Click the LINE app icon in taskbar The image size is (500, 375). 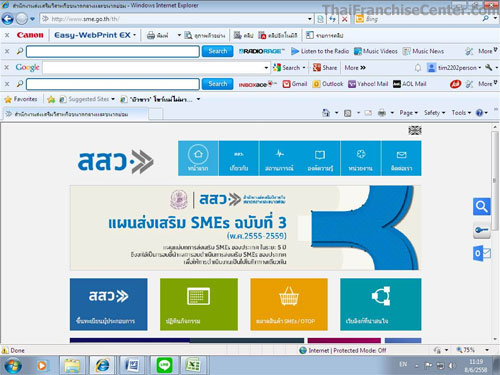coord(164,366)
